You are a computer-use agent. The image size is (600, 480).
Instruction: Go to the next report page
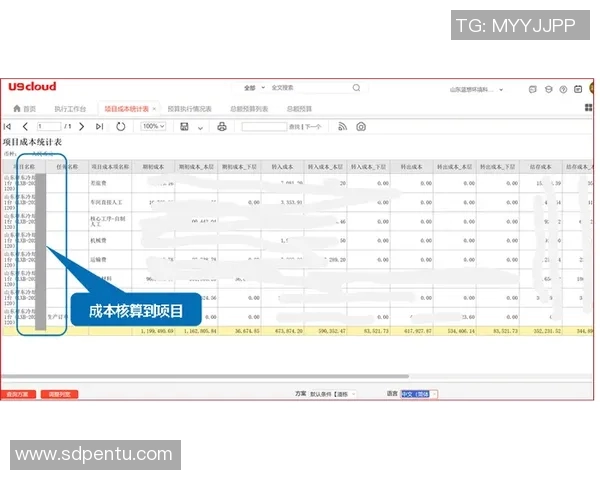[82, 126]
